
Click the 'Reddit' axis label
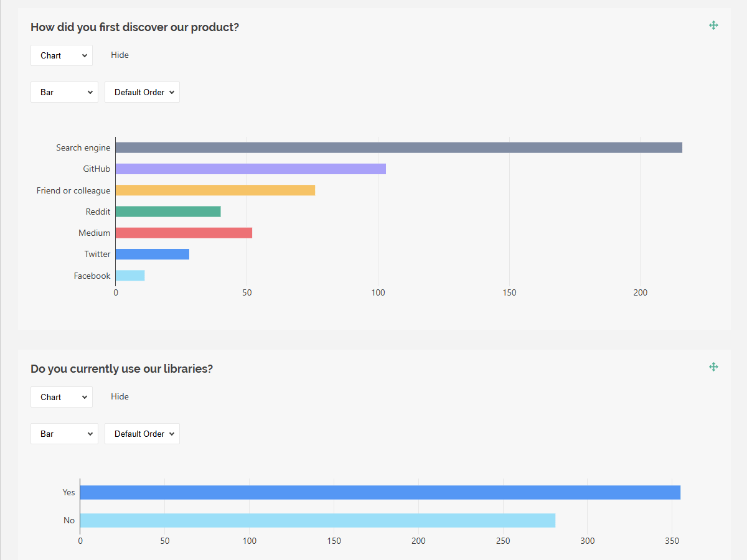[x=98, y=212]
